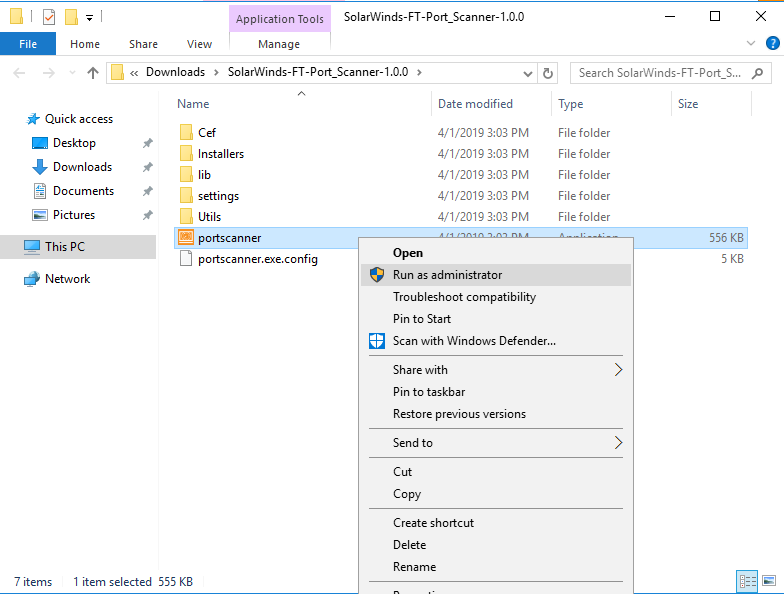Open recent locations dropdown arrow

(72, 73)
